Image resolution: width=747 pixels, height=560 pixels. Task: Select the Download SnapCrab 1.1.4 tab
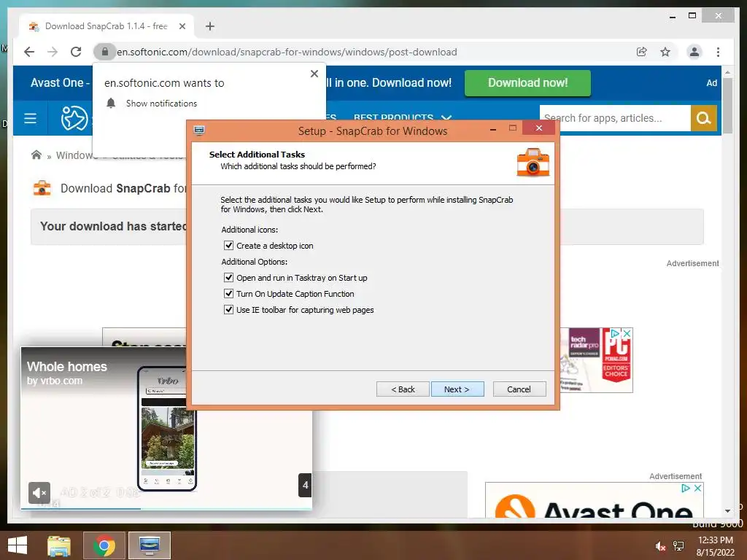tap(107, 26)
